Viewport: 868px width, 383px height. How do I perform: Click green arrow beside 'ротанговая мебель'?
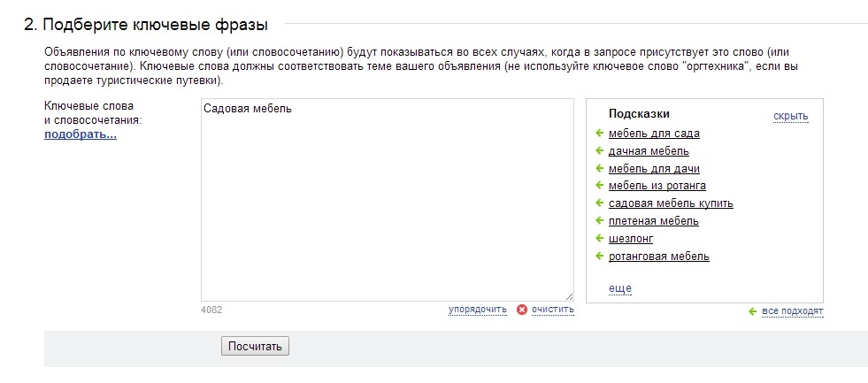click(599, 257)
